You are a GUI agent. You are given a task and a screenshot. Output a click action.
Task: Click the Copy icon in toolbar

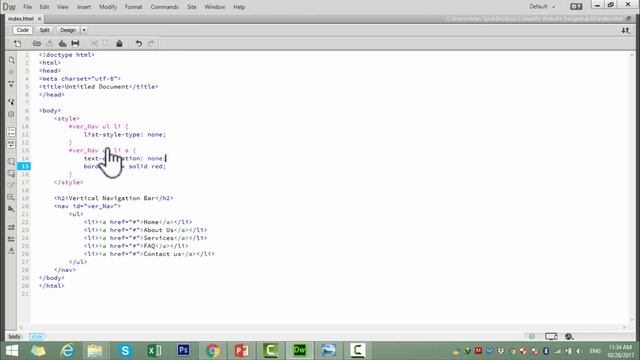pos(106,43)
